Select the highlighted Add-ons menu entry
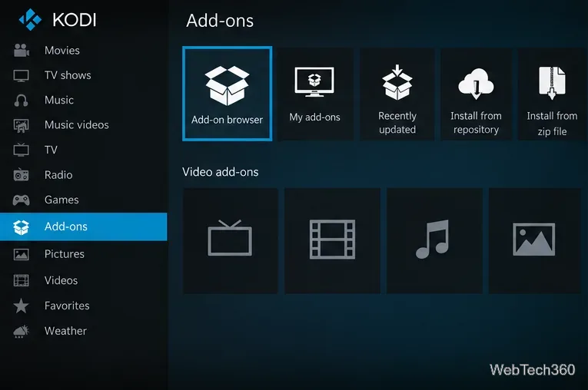This screenshot has width=588, height=390. (83, 226)
